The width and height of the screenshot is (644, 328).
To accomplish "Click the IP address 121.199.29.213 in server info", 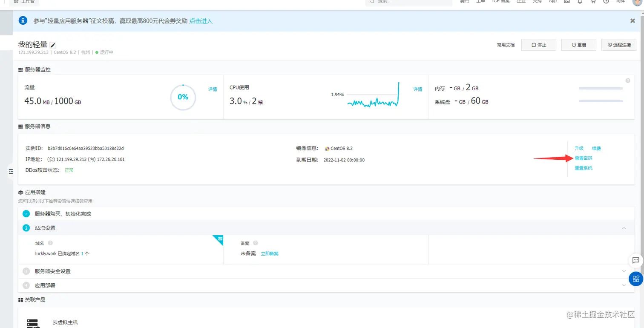I will (72, 159).
